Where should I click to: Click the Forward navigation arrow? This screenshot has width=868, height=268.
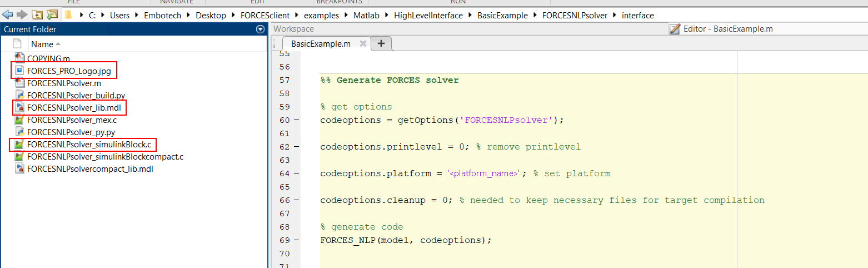pyautogui.click(x=22, y=15)
